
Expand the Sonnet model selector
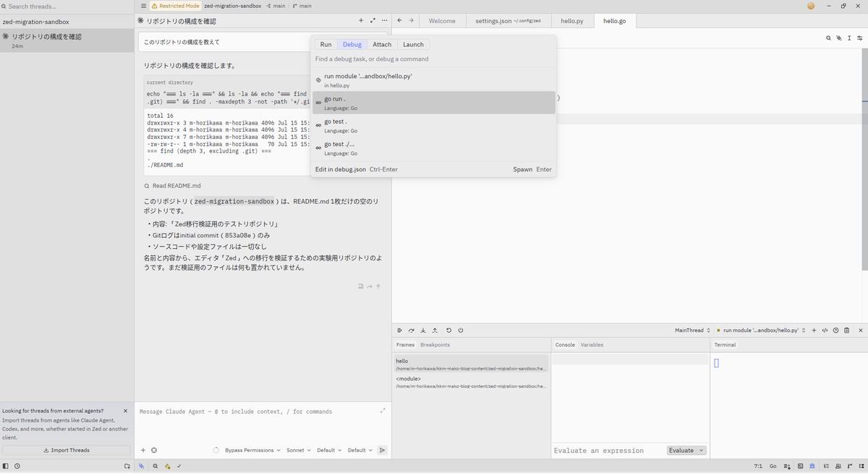point(298,450)
